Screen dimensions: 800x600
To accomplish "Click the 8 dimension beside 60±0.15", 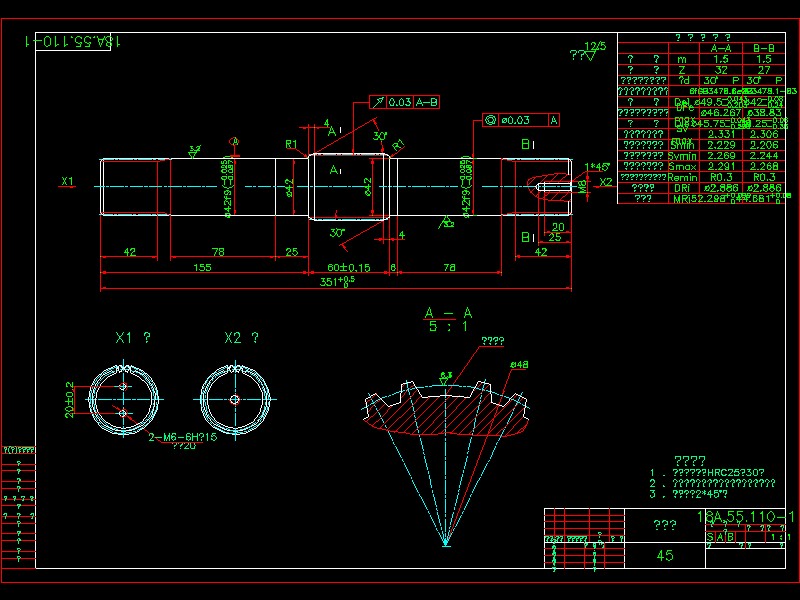I will [393, 267].
